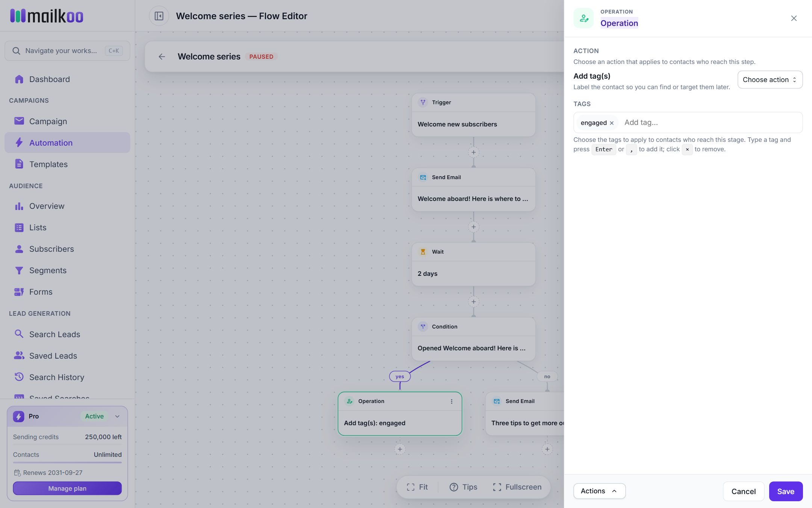Click the Navigate your workspace search box

(x=67, y=51)
